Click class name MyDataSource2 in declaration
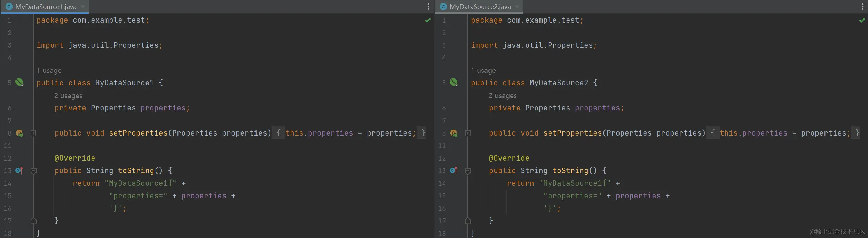 [559, 83]
